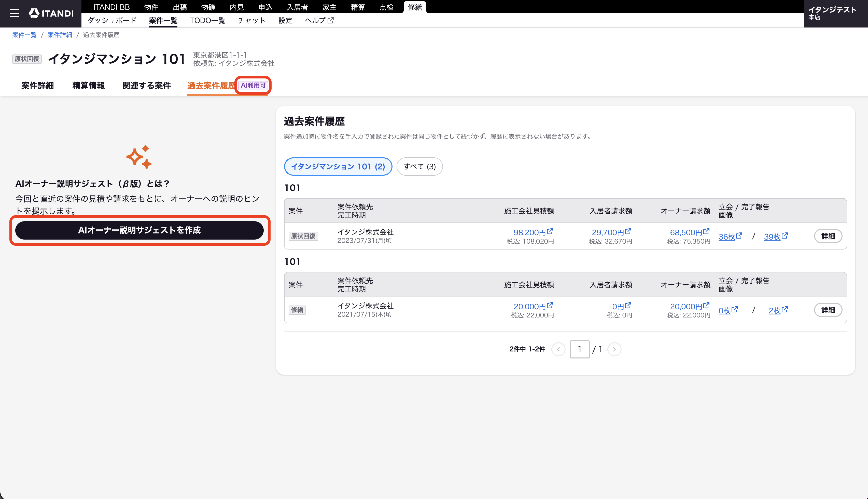The height and width of the screenshot is (499, 868).
Task: Open the 36枚 inspection images link
Action: [730, 237]
